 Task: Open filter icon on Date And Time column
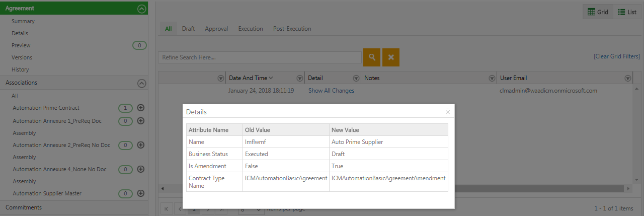[x=300, y=78]
